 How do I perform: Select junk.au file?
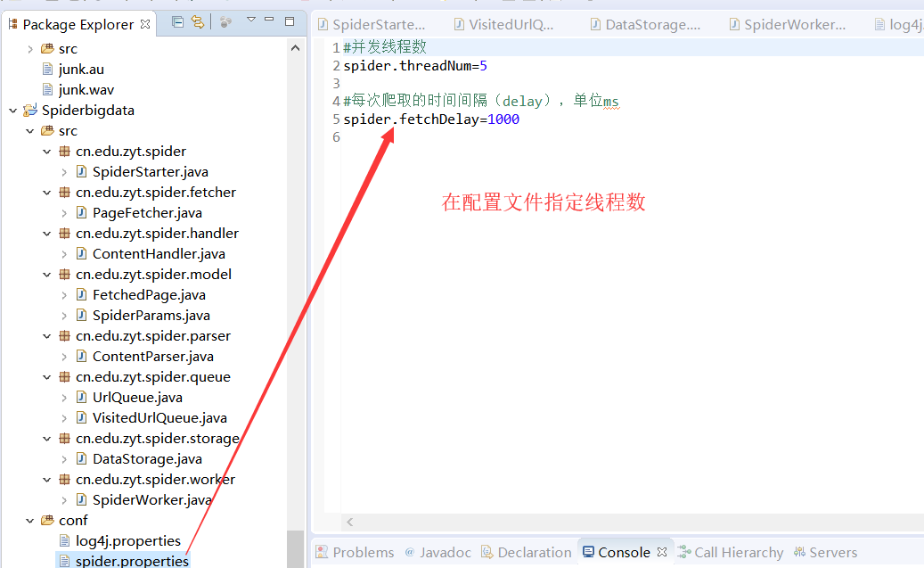(x=81, y=69)
